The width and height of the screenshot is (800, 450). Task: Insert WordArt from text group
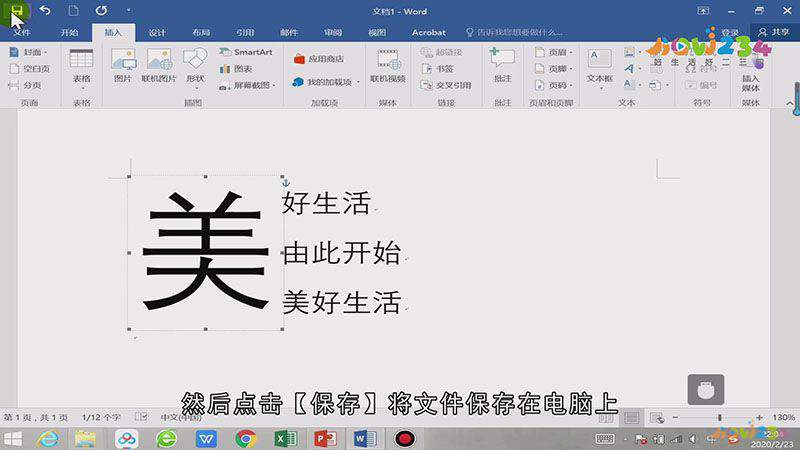632,68
